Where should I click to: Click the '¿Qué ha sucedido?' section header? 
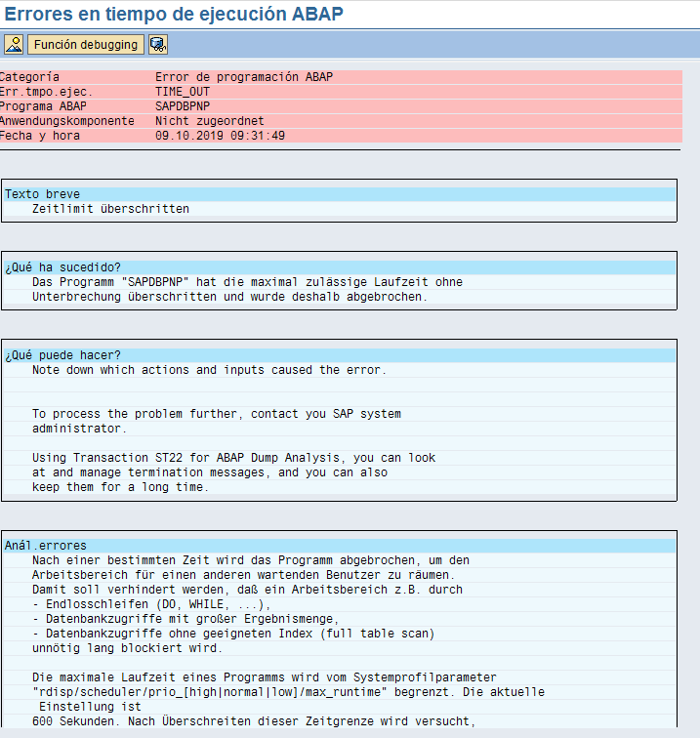340,267
